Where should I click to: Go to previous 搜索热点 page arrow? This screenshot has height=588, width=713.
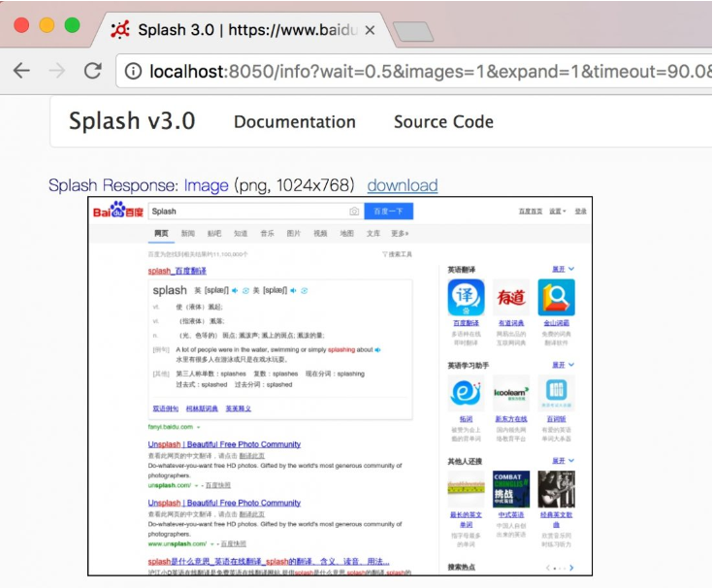(x=548, y=568)
